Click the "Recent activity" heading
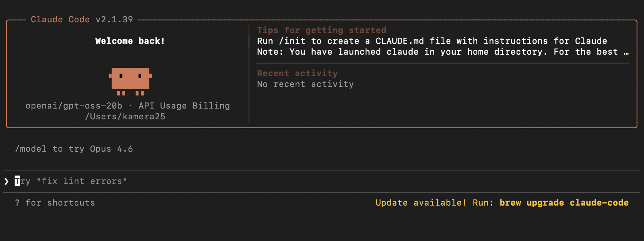The width and height of the screenshot is (644, 241). pos(297,74)
